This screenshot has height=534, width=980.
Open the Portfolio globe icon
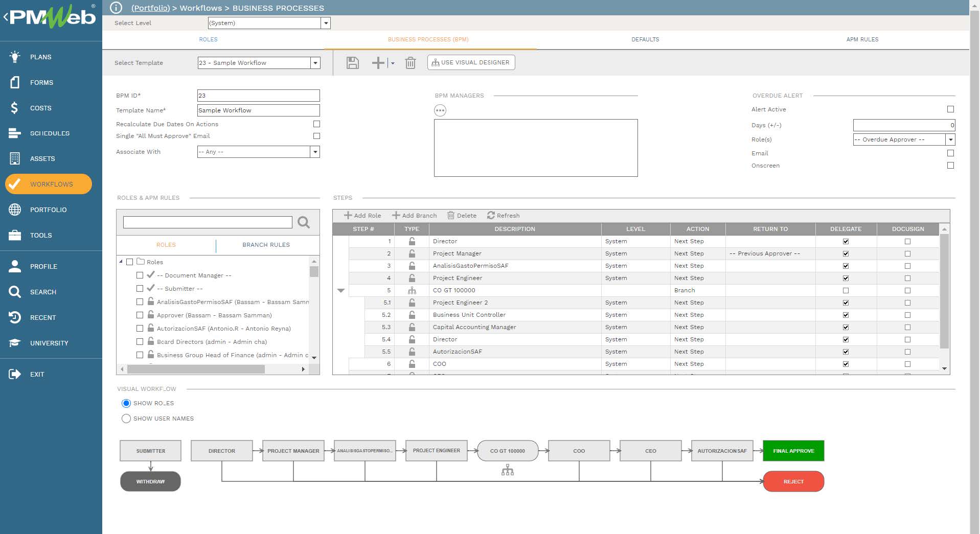point(15,210)
